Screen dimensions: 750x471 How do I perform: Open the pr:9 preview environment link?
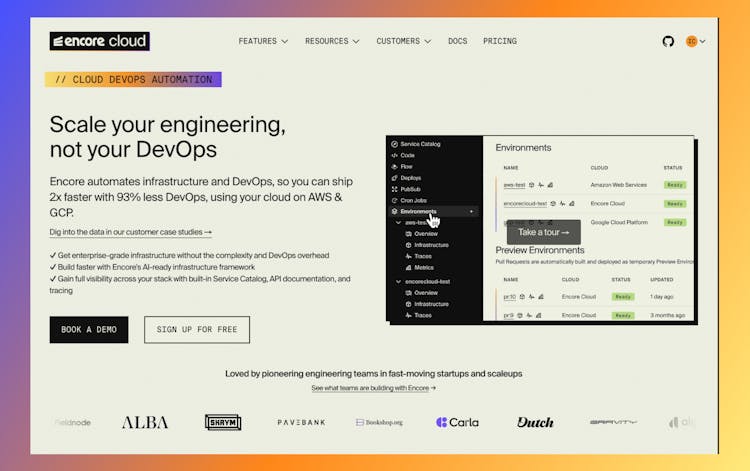pos(508,316)
